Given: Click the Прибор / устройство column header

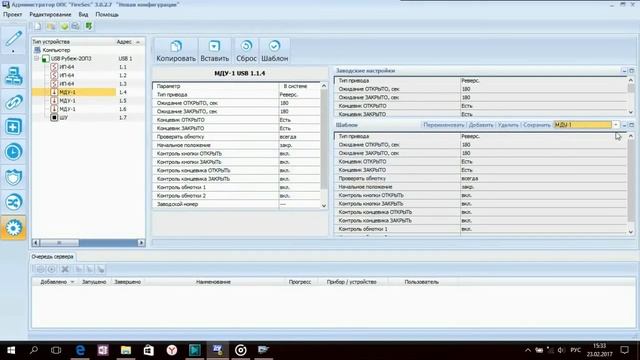Looking at the screenshot, I should [x=351, y=282].
